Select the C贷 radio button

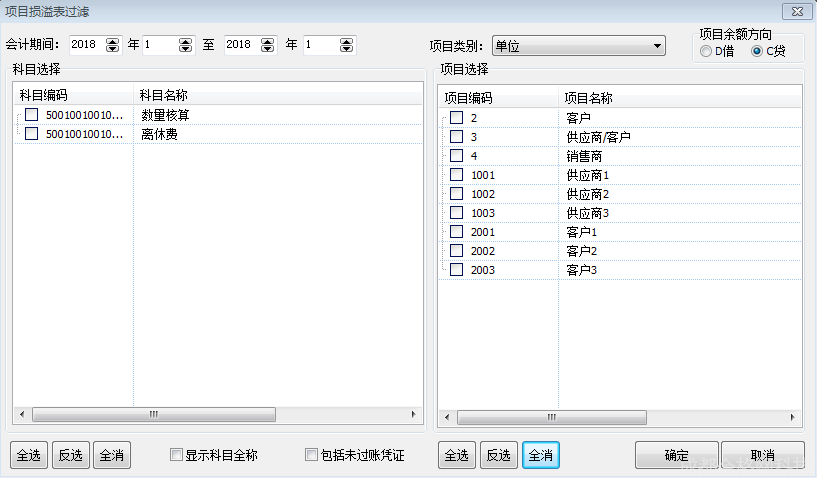(757, 51)
